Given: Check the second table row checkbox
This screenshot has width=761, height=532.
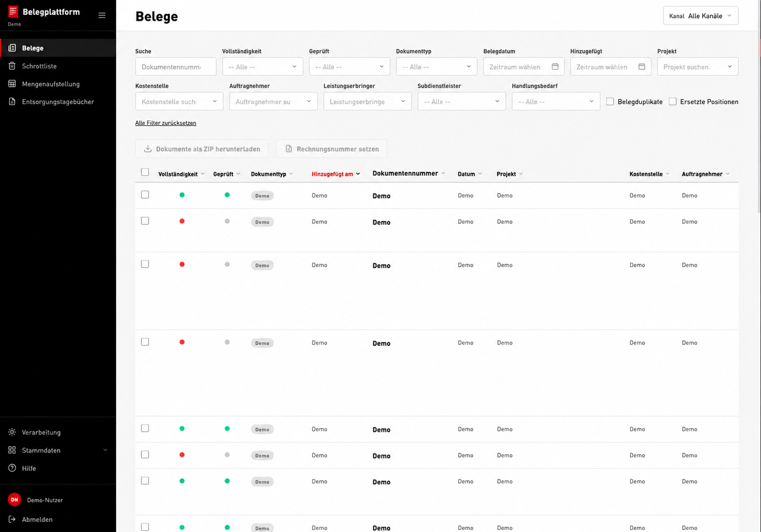Looking at the screenshot, I should 145,221.
